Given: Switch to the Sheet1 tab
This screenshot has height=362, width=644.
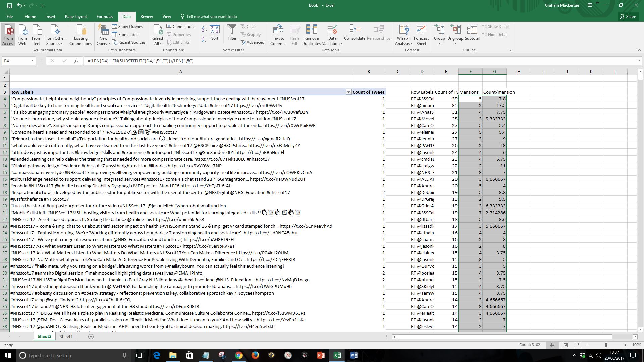Looking at the screenshot, I should tap(66, 336).
